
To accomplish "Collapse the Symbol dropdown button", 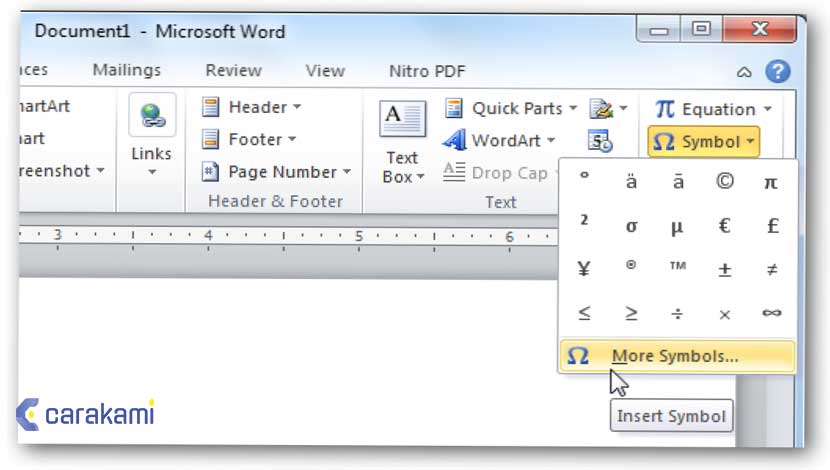I will [703, 142].
